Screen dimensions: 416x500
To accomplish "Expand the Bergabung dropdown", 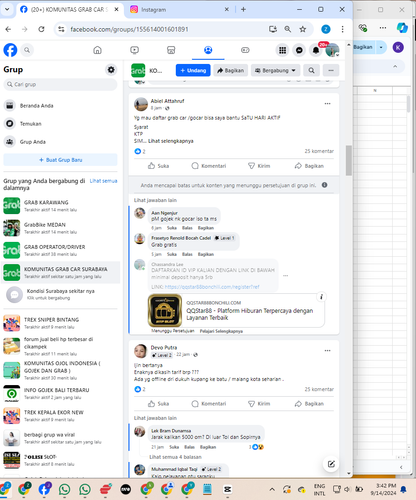I will [276, 70].
